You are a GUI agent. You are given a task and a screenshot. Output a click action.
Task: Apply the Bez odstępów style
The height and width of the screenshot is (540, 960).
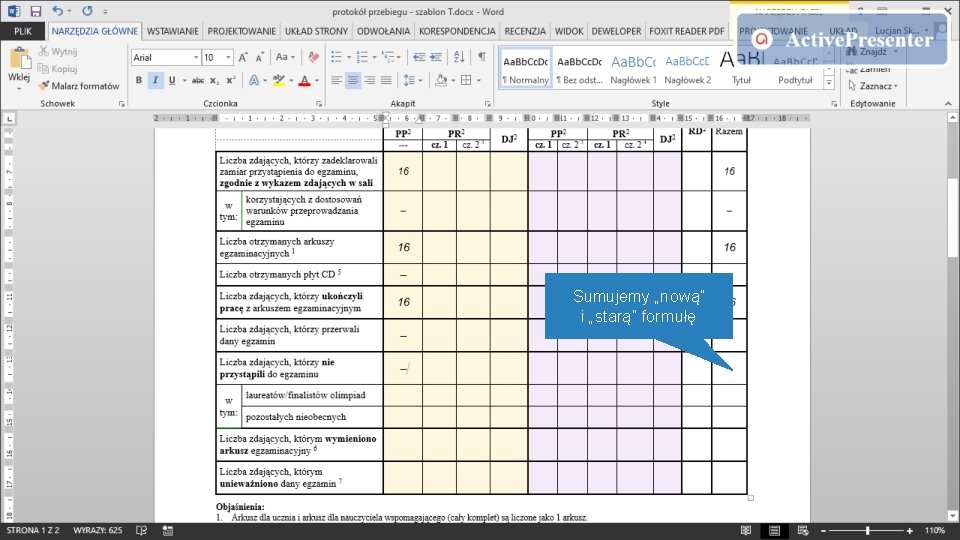click(x=579, y=68)
